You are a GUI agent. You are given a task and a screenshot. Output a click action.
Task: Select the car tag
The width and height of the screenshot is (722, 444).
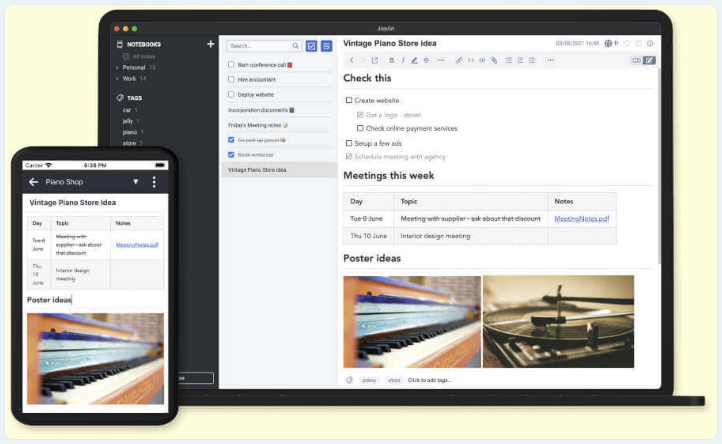127,110
